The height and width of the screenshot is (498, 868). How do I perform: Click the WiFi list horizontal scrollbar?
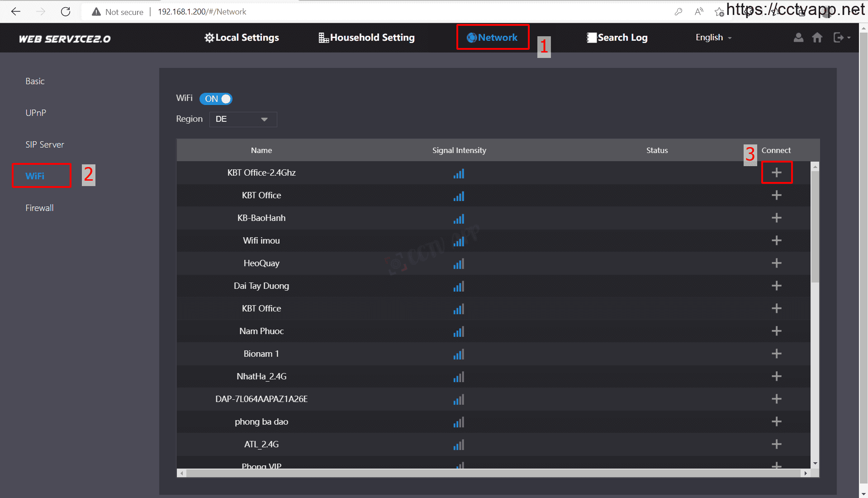493,473
